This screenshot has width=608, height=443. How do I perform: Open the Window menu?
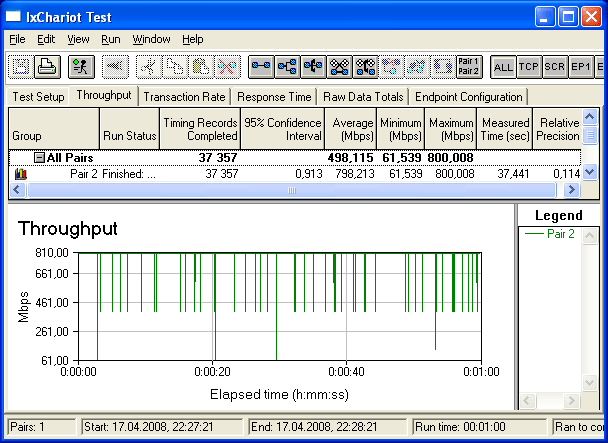151,39
